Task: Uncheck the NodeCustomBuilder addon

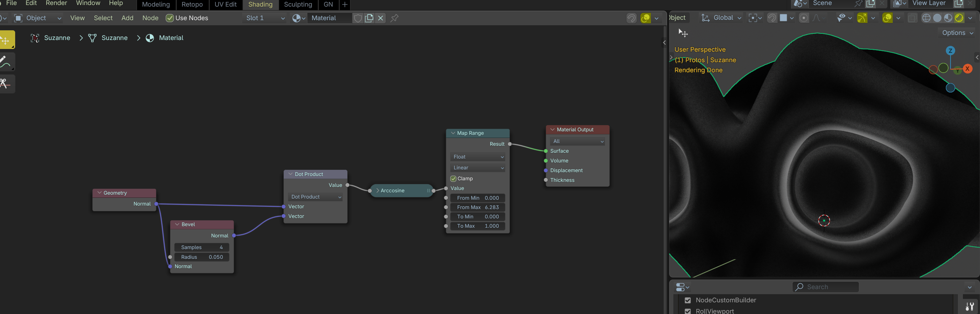Action: [x=688, y=300]
